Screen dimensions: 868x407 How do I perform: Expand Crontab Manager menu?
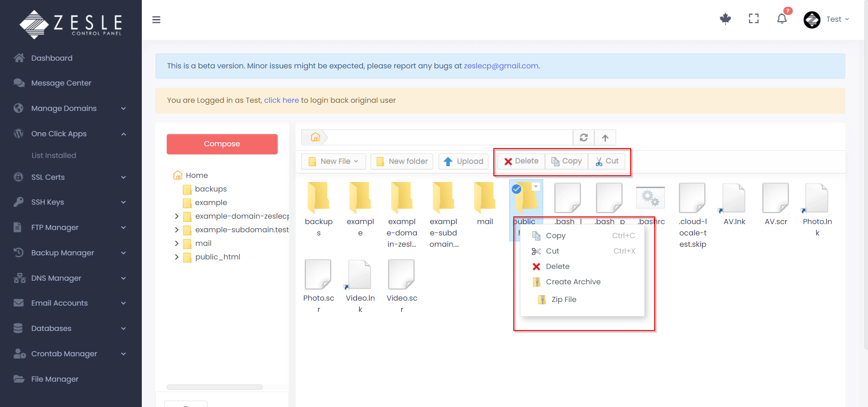pos(70,354)
